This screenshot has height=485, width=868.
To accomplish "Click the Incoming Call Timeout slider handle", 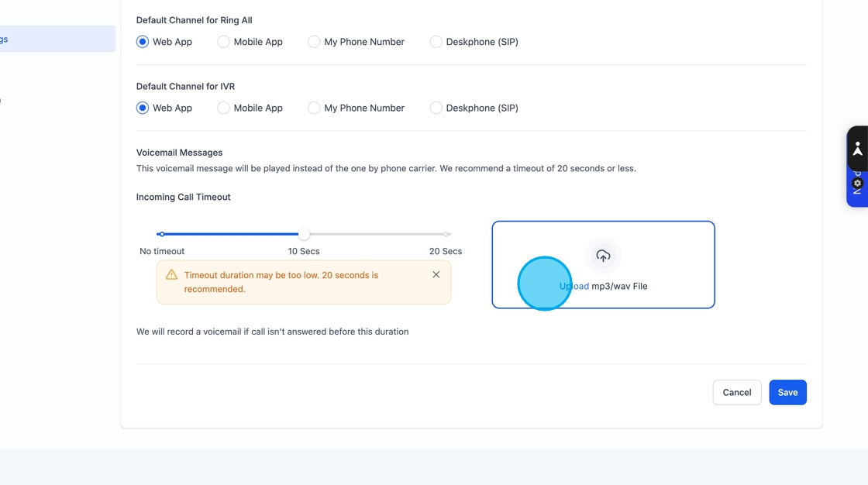I will click(305, 234).
